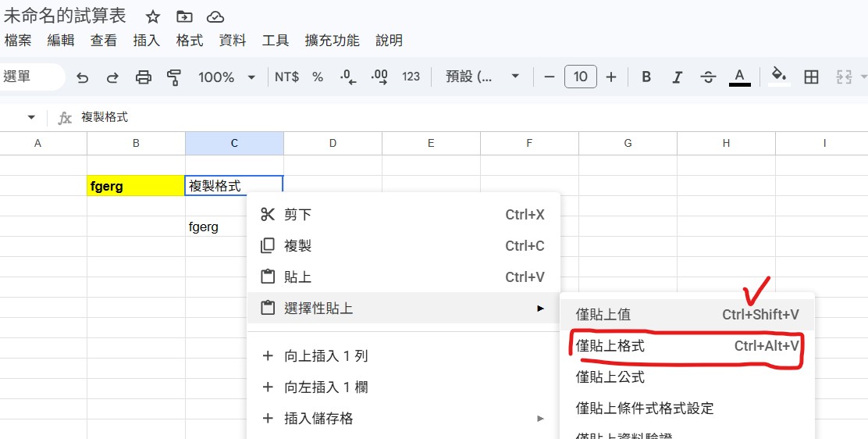Choose 向上插入 1 列

click(x=404, y=356)
